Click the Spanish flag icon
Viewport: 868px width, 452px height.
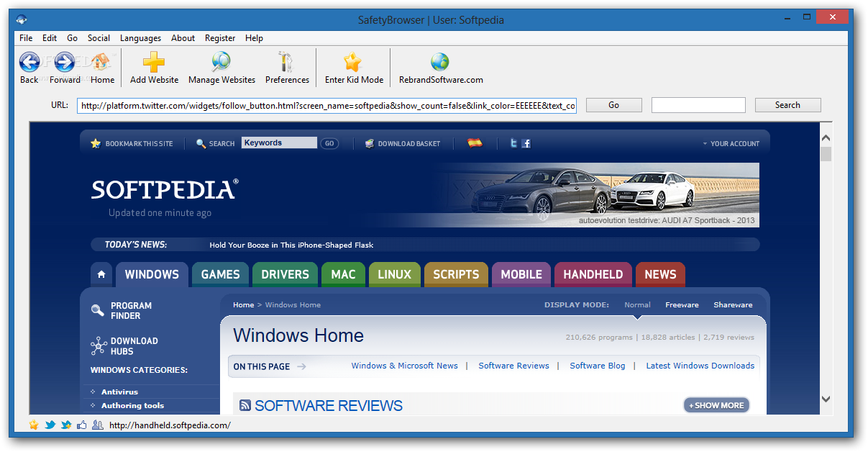[x=475, y=143]
